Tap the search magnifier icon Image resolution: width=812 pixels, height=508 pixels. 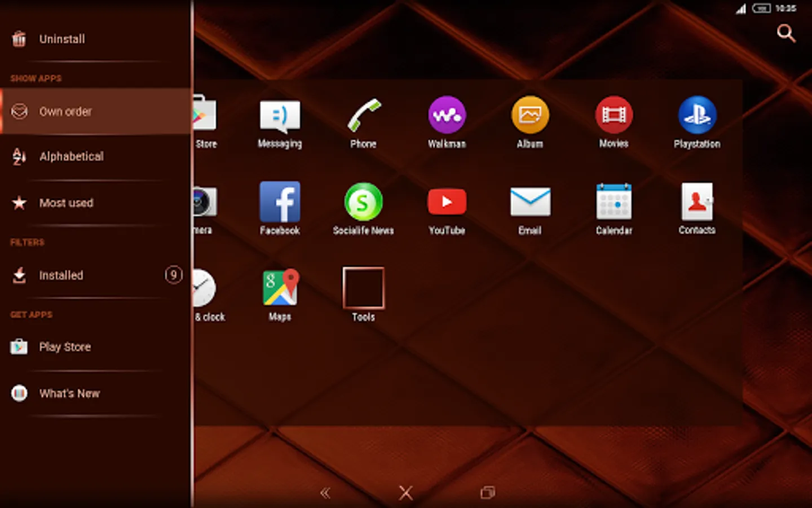point(786,33)
